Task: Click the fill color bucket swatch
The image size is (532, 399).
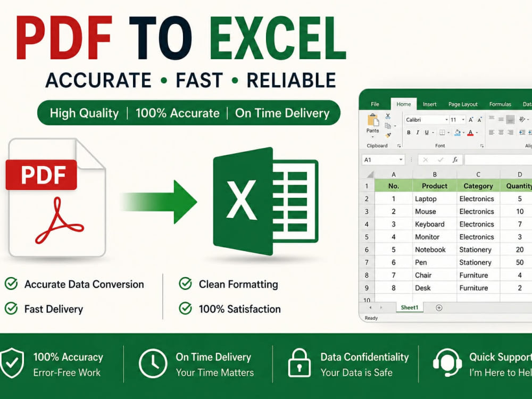Action: tap(458, 132)
